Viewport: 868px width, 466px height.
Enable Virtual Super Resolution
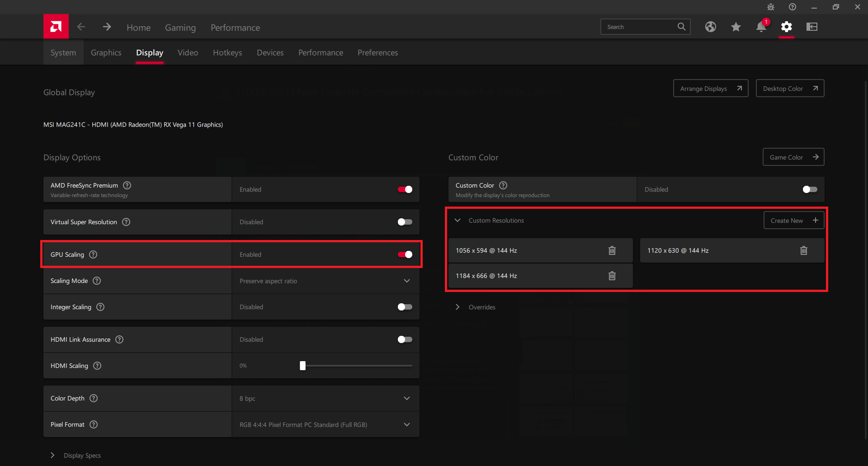pyautogui.click(x=405, y=222)
